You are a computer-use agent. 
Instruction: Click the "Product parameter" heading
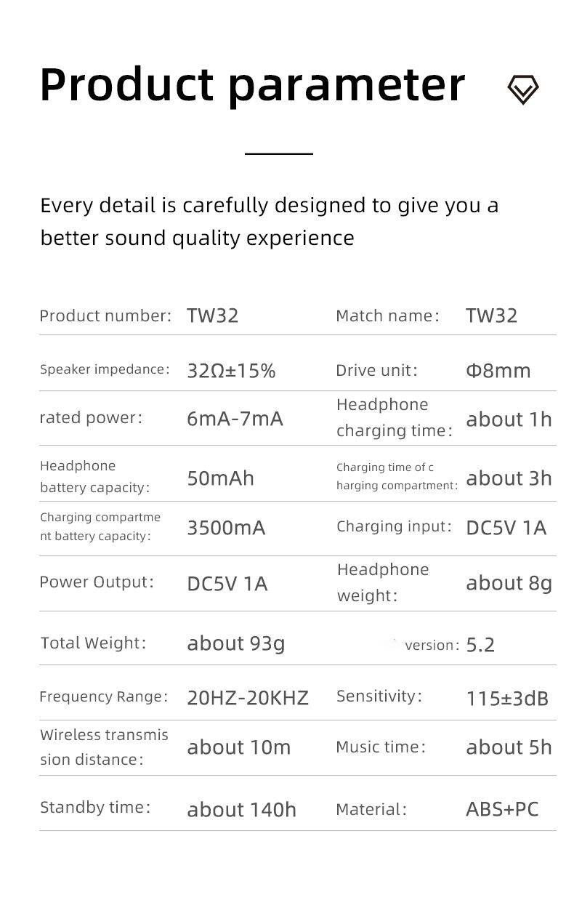coord(252,84)
